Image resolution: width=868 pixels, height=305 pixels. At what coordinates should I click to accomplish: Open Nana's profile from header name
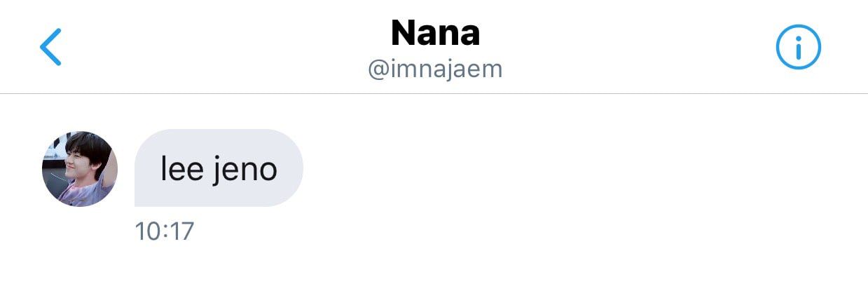tap(435, 32)
